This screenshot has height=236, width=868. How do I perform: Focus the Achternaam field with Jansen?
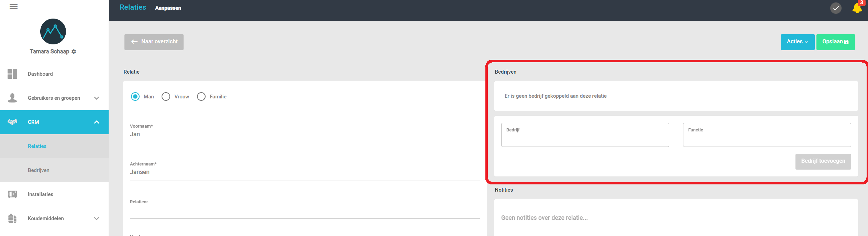coord(305,172)
